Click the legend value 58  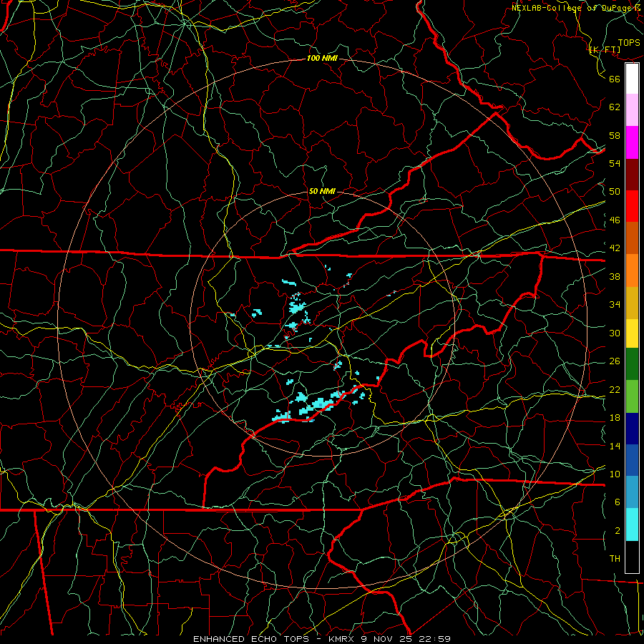615,135
